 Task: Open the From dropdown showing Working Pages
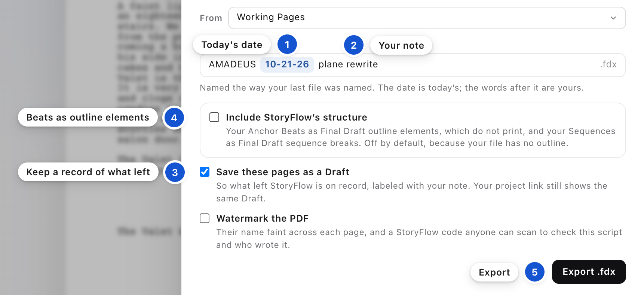[x=427, y=18]
